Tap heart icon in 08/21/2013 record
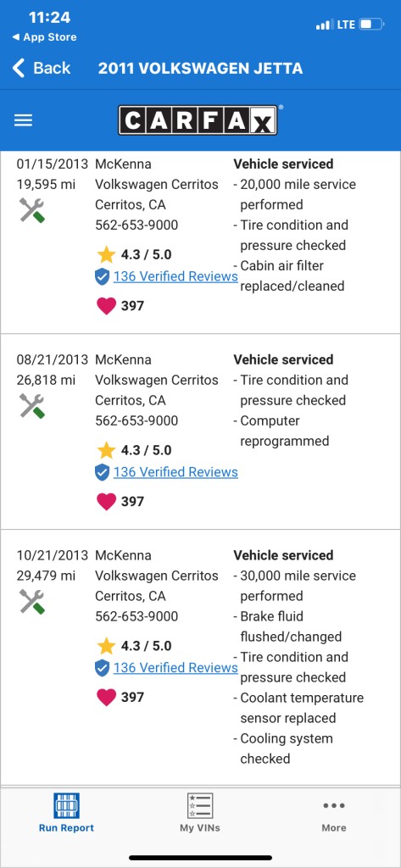The width and height of the screenshot is (401, 868). point(106,502)
